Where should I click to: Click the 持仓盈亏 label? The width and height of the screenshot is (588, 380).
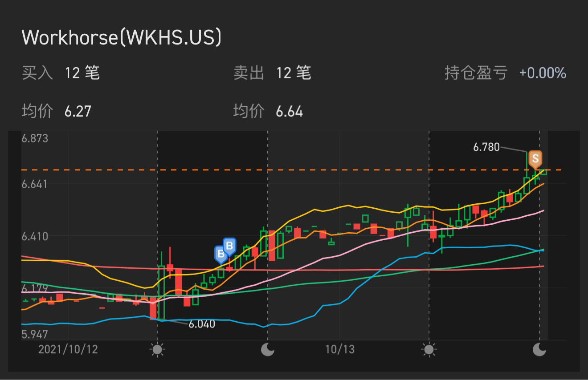click(476, 73)
